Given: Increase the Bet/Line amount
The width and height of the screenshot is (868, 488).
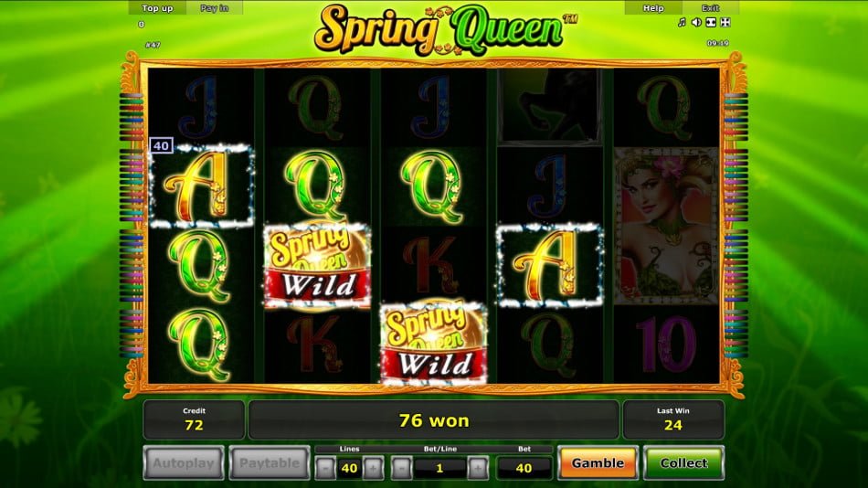Looking at the screenshot, I should [x=478, y=468].
